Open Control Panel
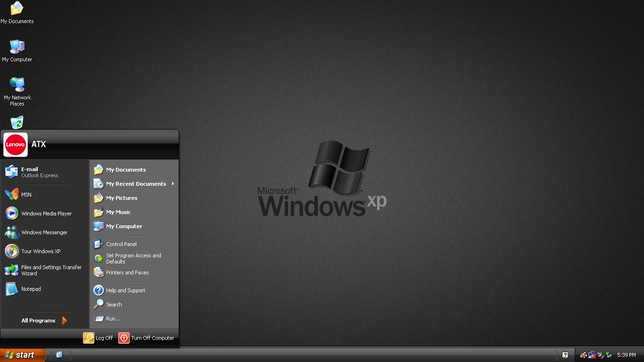The height and width of the screenshot is (362, 644). tap(134, 244)
